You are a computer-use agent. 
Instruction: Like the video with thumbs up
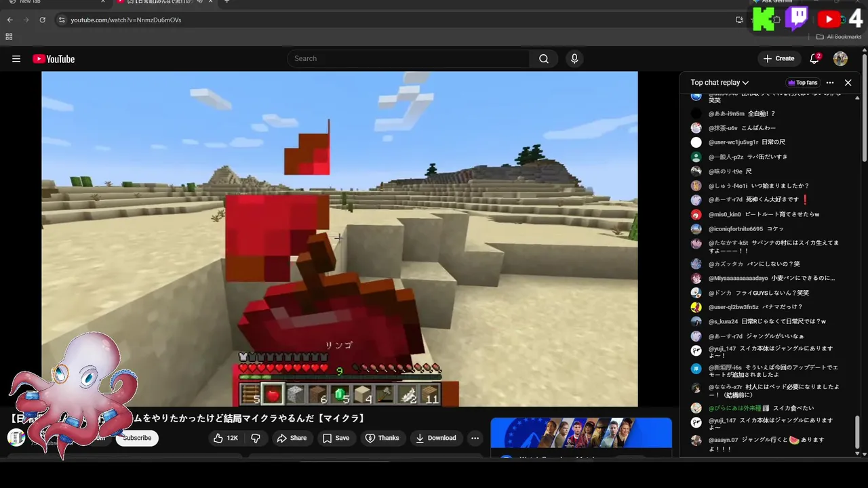[x=226, y=438]
